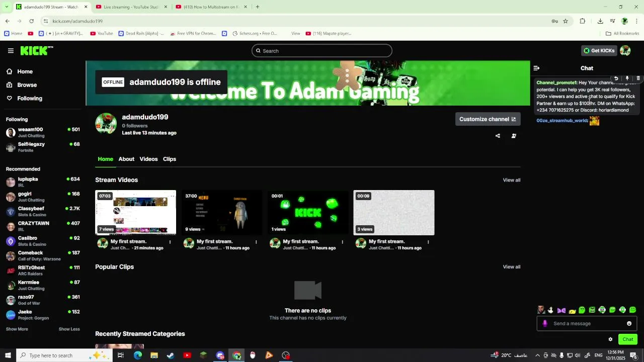This screenshot has width=644, height=362.
Task: Pin the Channel_promote1 chat message
Action: [627, 78]
